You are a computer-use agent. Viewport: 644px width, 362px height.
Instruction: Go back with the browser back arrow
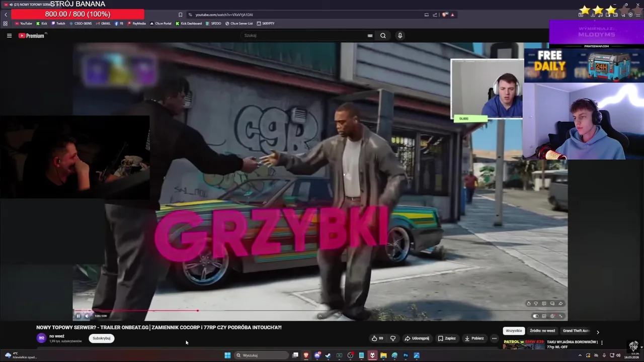(x=6, y=15)
